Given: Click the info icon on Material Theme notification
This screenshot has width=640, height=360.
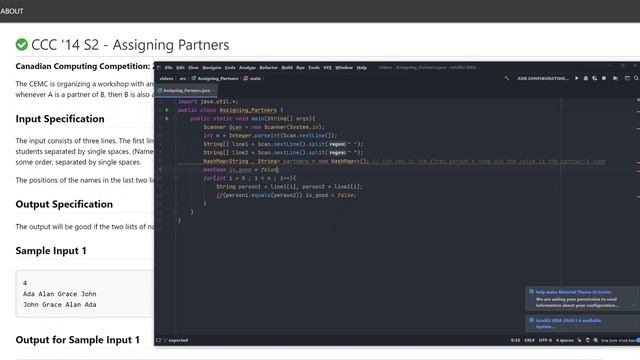Looking at the screenshot, I should [x=531, y=292].
